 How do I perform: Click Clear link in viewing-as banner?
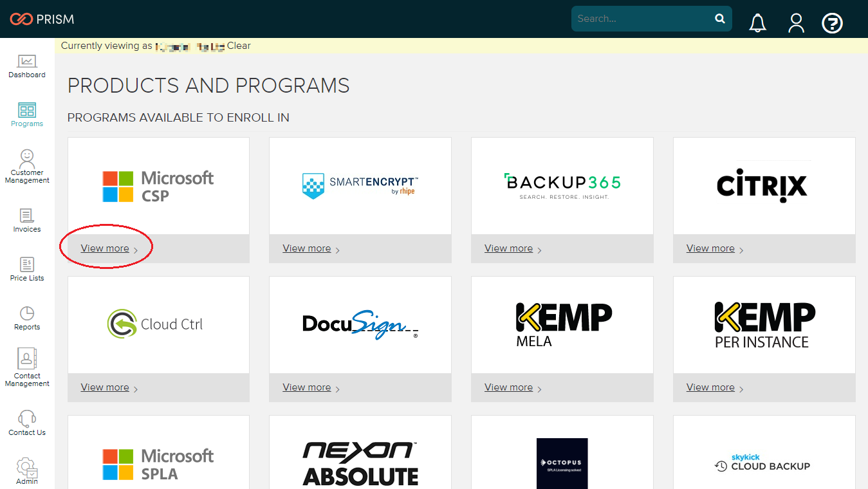click(x=239, y=46)
